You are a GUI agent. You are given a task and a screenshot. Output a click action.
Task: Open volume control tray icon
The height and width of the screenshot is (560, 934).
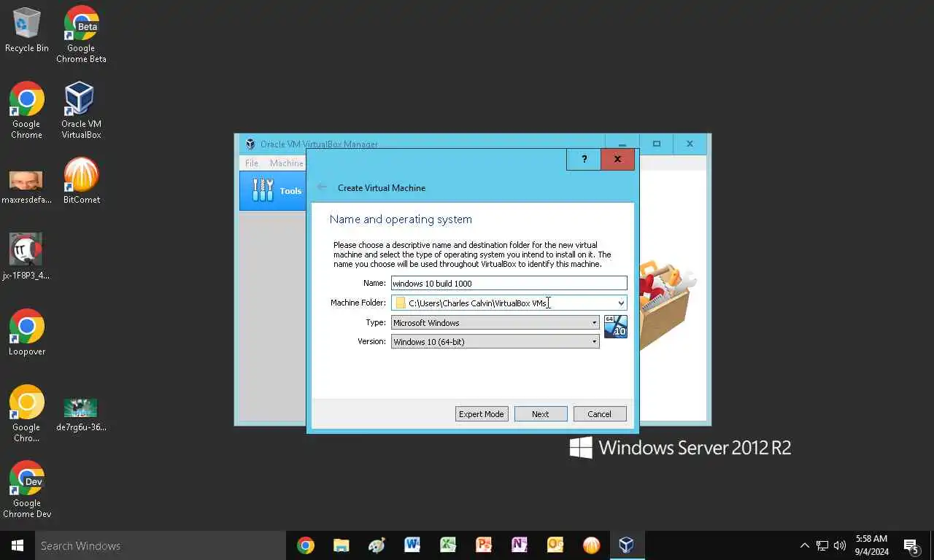tap(840, 545)
